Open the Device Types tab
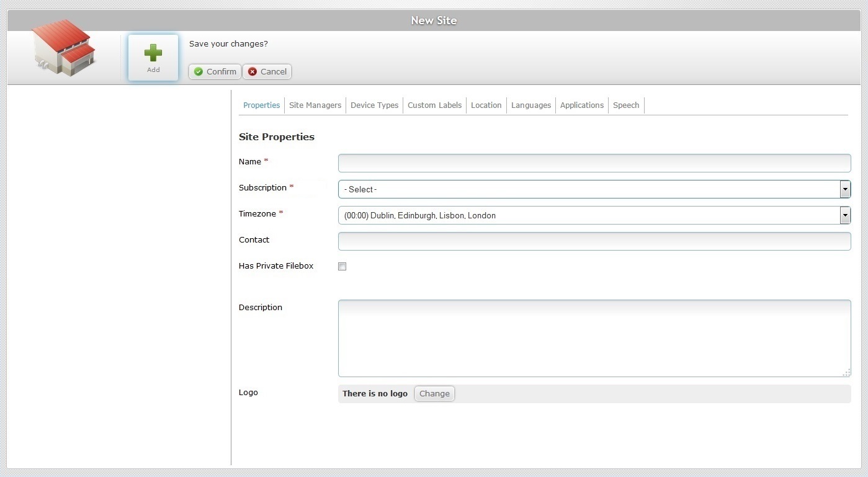868x477 pixels. tap(375, 105)
